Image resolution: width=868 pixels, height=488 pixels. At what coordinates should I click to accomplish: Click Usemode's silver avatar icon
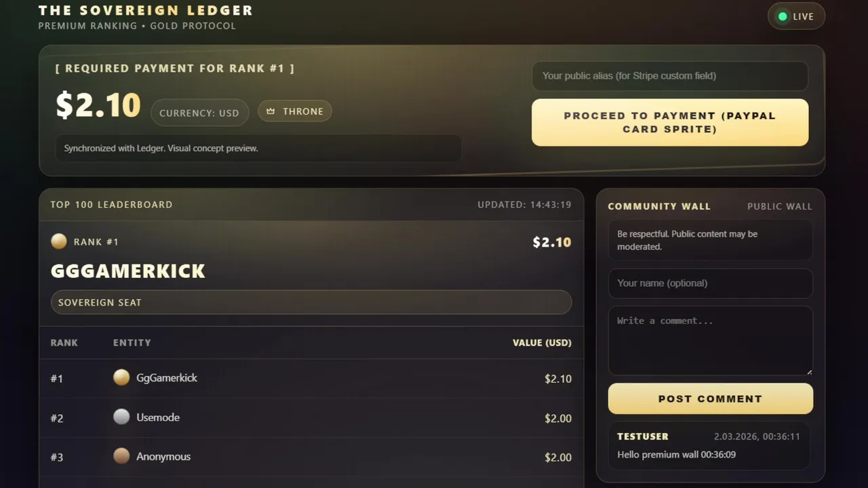point(121,417)
